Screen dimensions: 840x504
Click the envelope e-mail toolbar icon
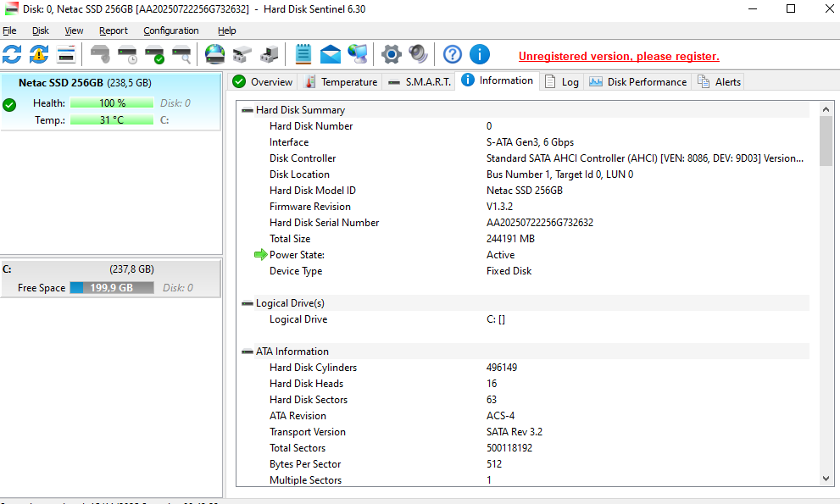pyautogui.click(x=331, y=55)
